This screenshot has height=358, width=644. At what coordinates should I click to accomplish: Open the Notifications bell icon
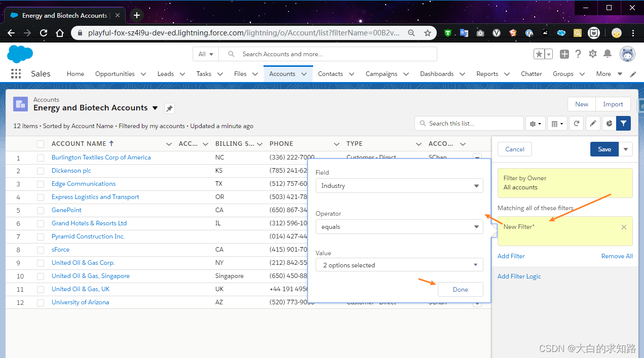click(608, 54)
